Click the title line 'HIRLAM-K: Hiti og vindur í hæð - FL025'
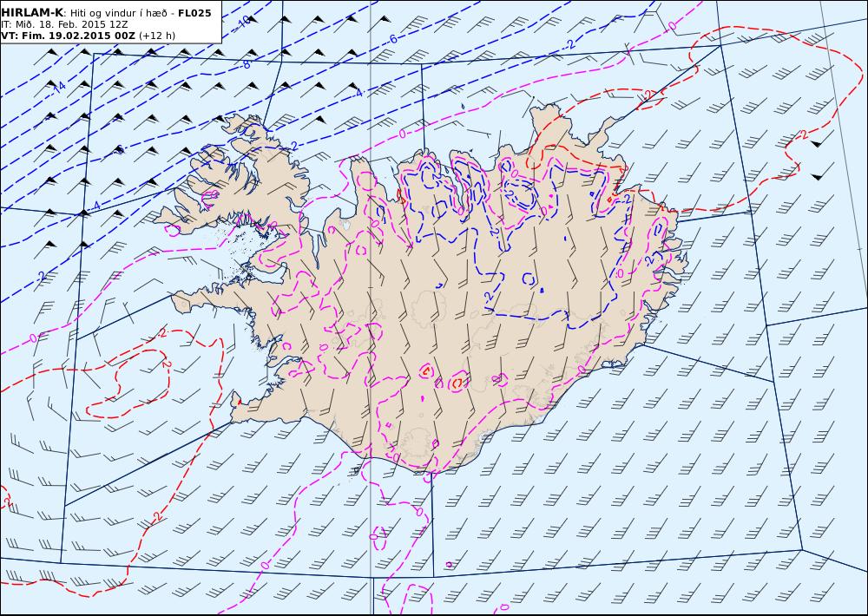868x616 pixels. click(x=106, y=13)
